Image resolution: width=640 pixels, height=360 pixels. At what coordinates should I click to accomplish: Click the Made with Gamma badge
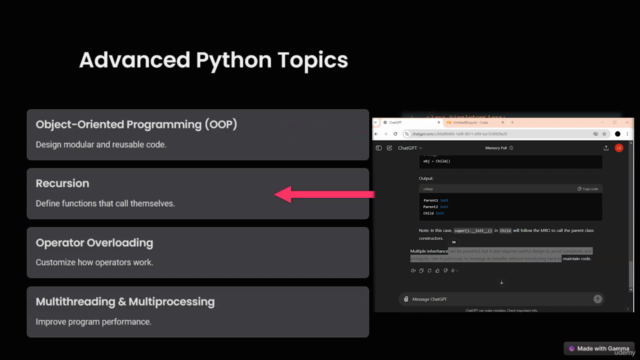pyautogui.click(x=599, y=349)
